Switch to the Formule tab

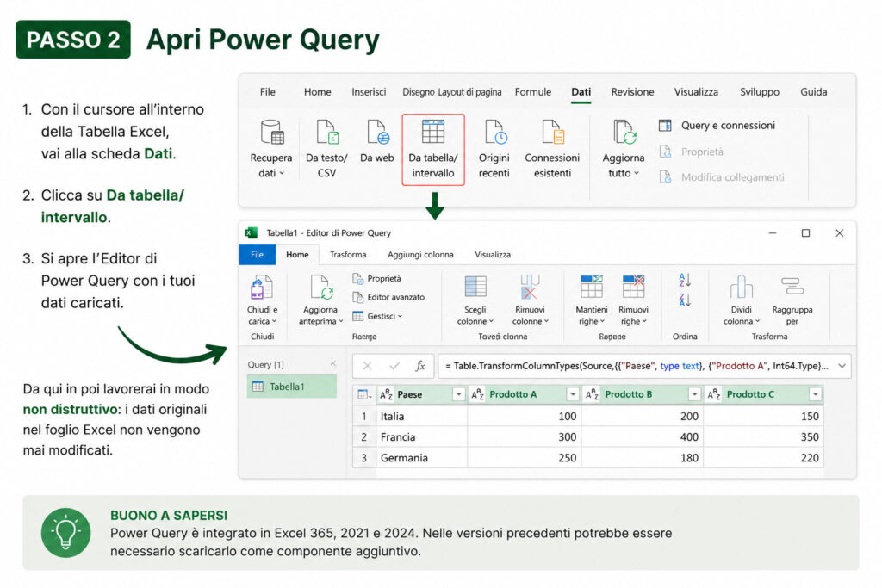[532, 92]
